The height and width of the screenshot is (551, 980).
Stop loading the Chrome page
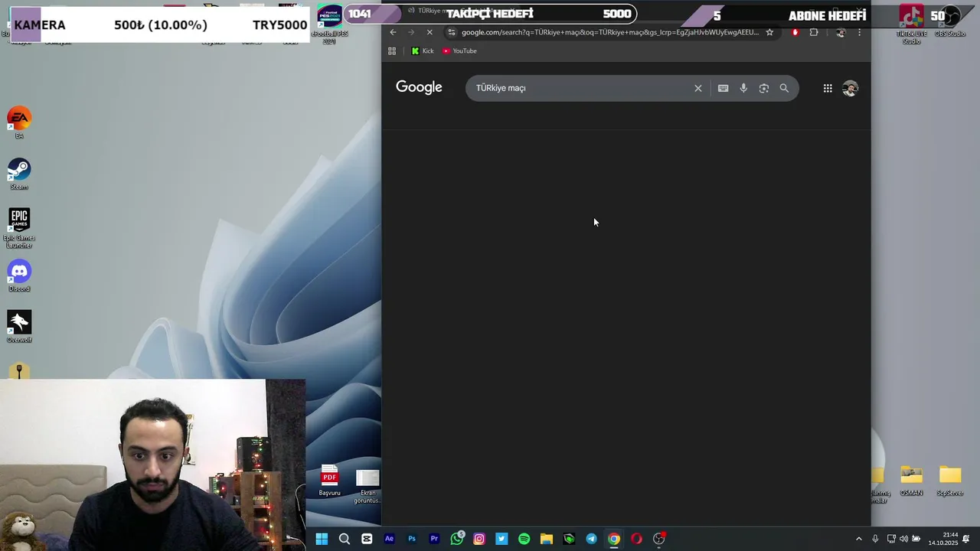(x=430, y=32)
